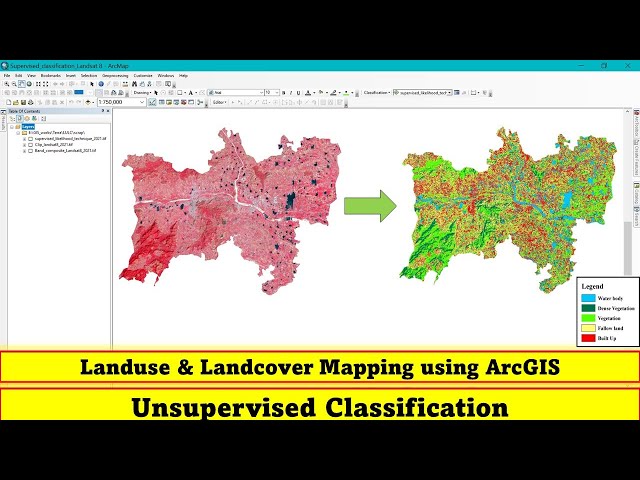
Task: Open the Search docked side tab
Action: [x=636, y=217]
